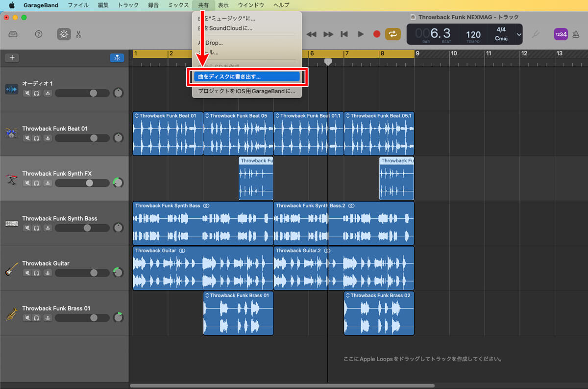588x389 pixels.
Task: Open the 録音 menu
Action: coord(153,5)
